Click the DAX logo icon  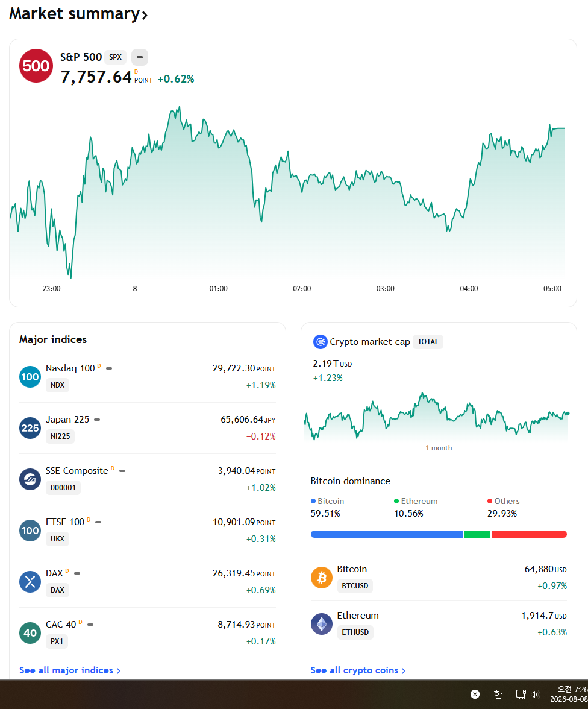tap(30, 581)
